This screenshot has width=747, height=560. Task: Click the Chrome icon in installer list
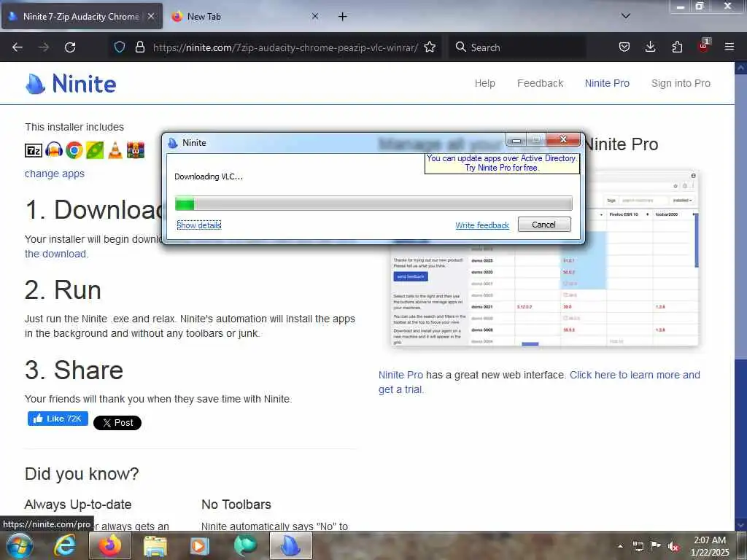74,150
